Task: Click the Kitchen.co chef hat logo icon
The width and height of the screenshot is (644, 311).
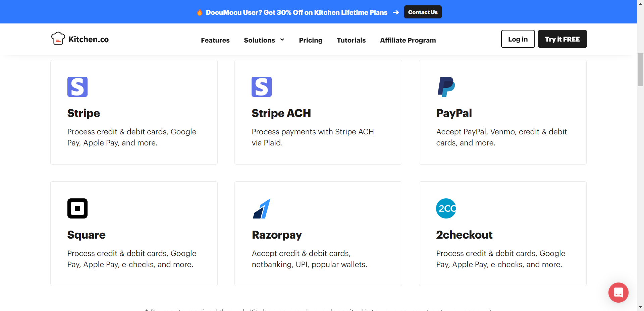Action: [x=58, y=39]
